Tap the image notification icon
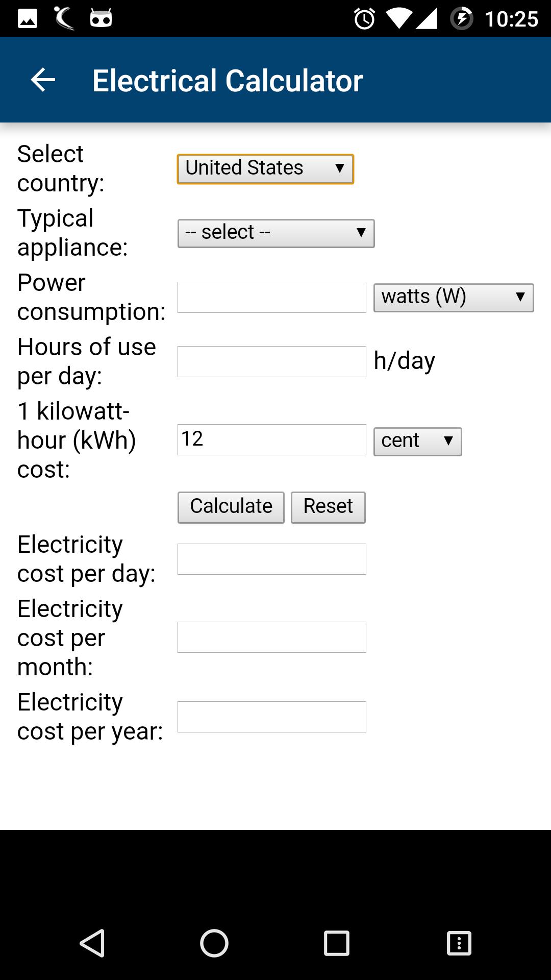 click(x=28, y=19)
